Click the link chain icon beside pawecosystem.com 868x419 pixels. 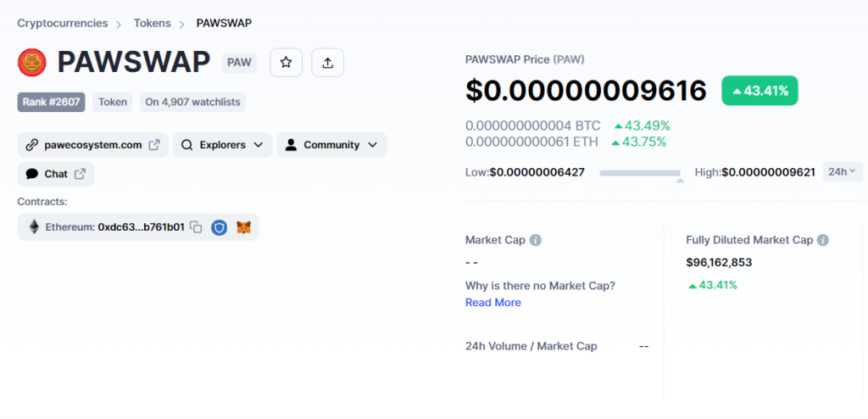coord(32,145)
